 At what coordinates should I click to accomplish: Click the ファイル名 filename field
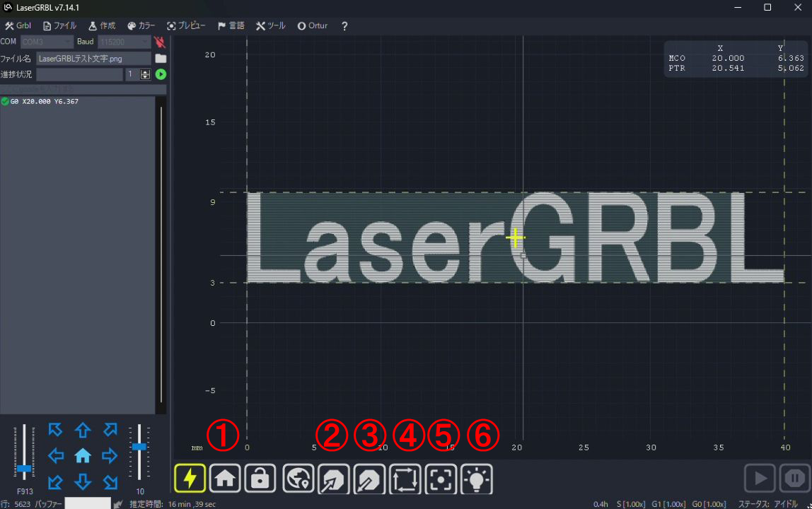pos(93,59)
